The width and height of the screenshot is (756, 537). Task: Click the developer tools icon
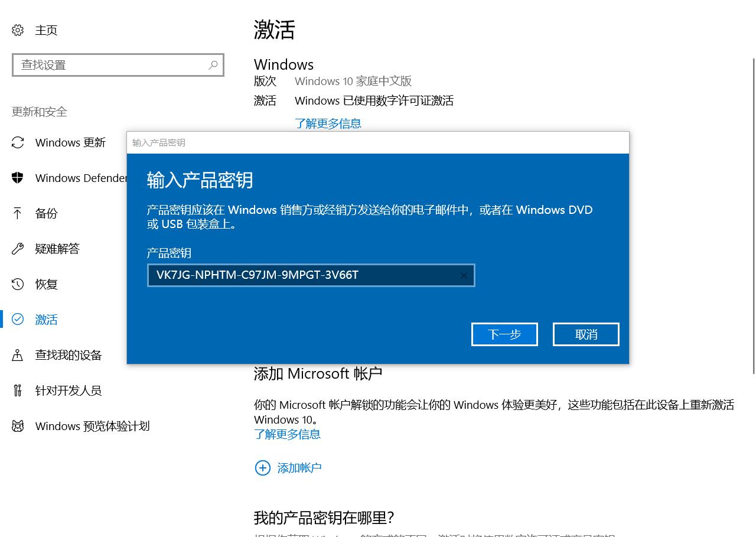coord(18,390)
